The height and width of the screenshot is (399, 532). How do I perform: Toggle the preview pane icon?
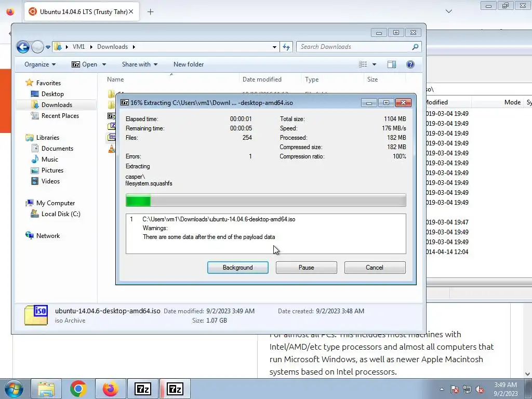(392, 64)
